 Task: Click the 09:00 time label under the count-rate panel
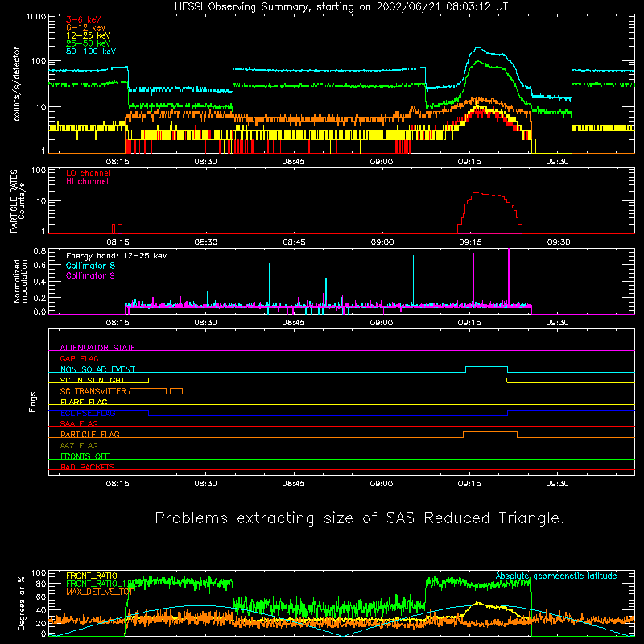click(x=382, y=162)
